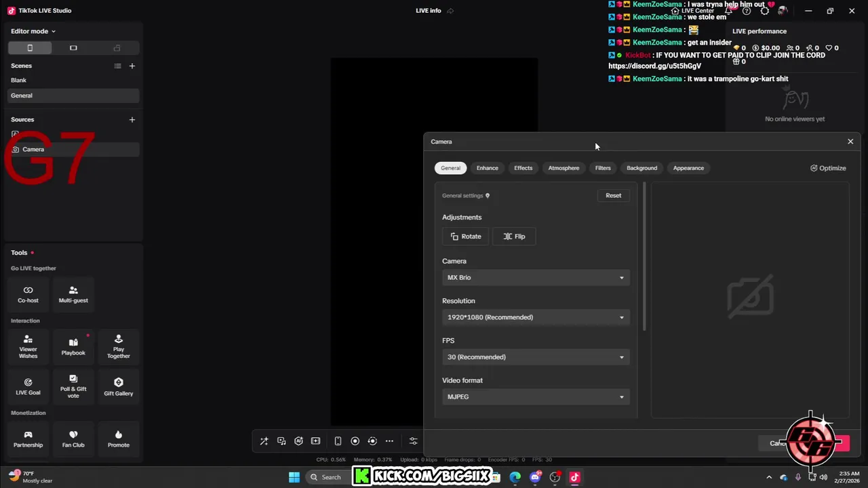Open Discord from the taskbar
The width and height of the screenshot is (868, 488).
coord(536,477)
